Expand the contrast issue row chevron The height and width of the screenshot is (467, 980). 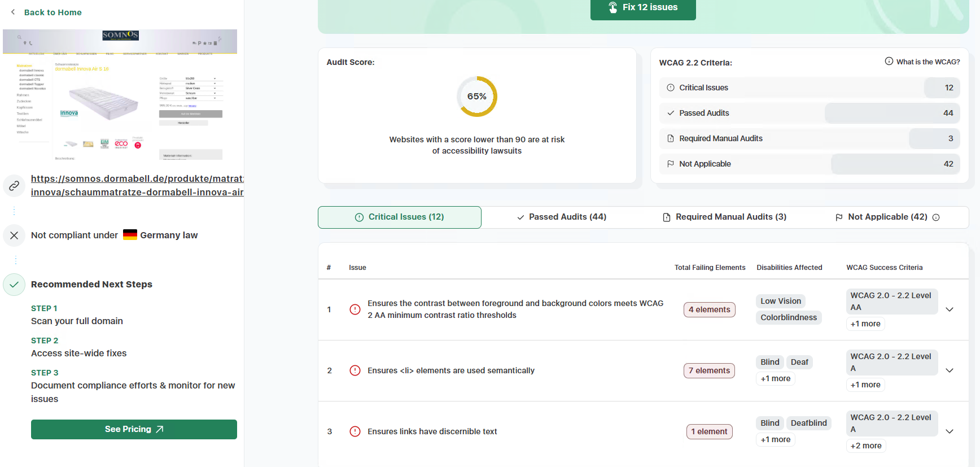[950, 309]
